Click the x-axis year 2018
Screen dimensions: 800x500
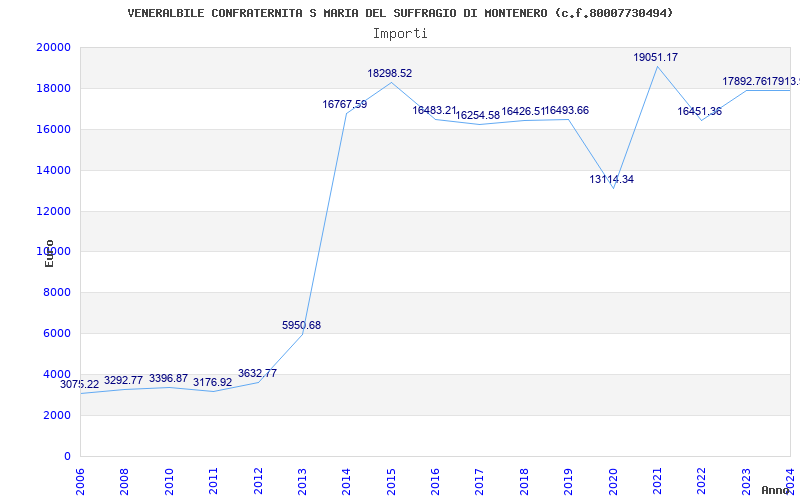click(x=524, y=482)
